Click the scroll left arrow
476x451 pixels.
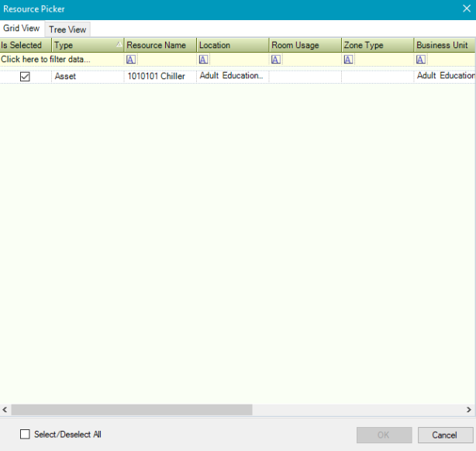tap(5, 409)
